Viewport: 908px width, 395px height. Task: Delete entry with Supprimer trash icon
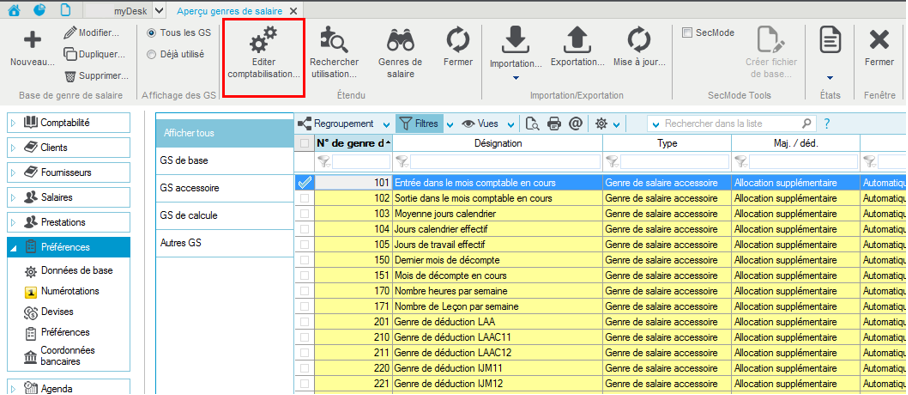tap(96, 76)
